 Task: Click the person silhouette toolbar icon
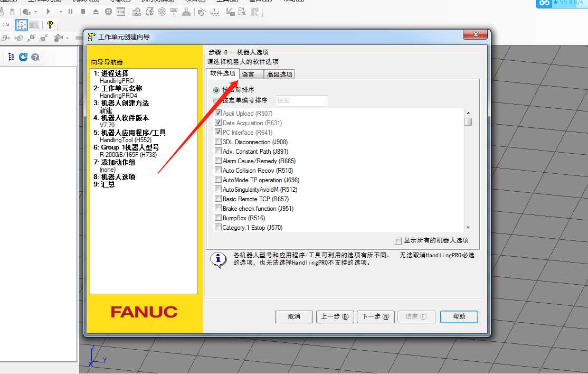186,12
